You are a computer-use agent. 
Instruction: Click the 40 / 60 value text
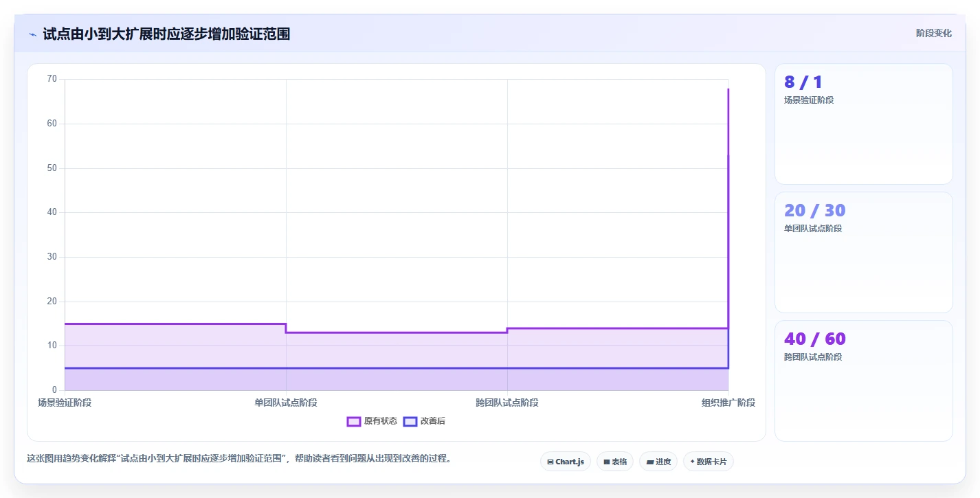815,339
